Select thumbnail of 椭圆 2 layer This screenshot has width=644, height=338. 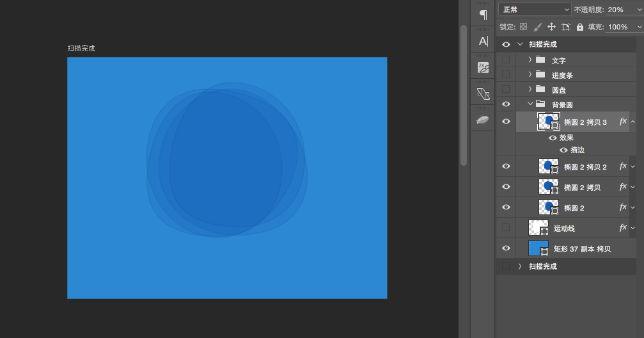(549, 207)
